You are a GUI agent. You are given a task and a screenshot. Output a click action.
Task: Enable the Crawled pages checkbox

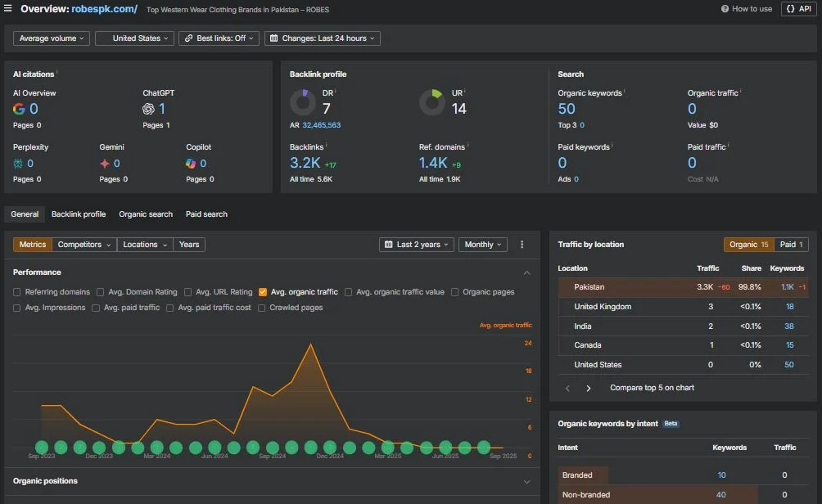point(262,308)
